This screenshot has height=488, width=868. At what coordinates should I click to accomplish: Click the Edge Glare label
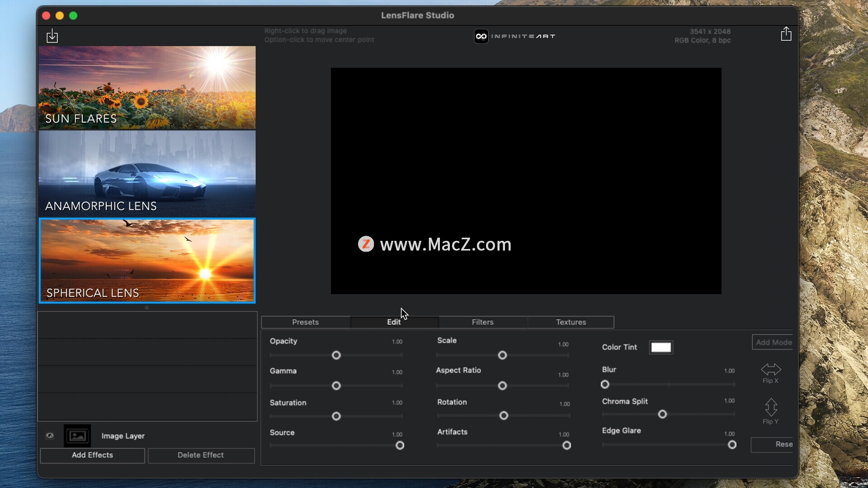coord(621,431)
